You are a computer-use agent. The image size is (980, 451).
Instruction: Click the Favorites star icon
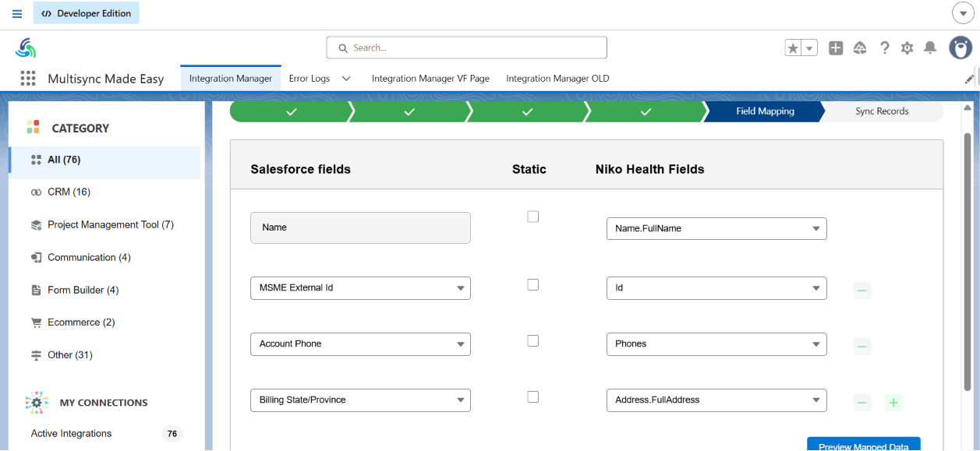coord(793,48)
